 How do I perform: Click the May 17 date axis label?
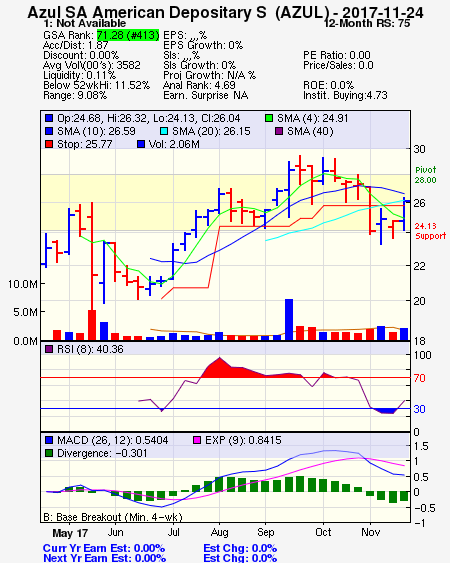click(70, 533)
